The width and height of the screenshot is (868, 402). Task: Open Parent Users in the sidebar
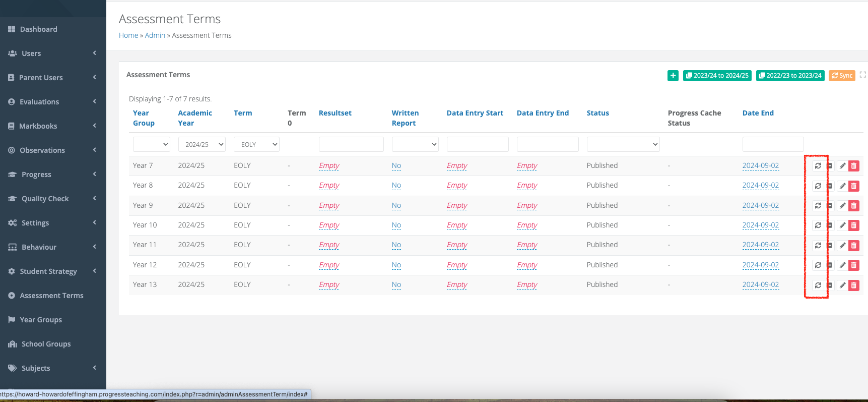tap(41, 78)
